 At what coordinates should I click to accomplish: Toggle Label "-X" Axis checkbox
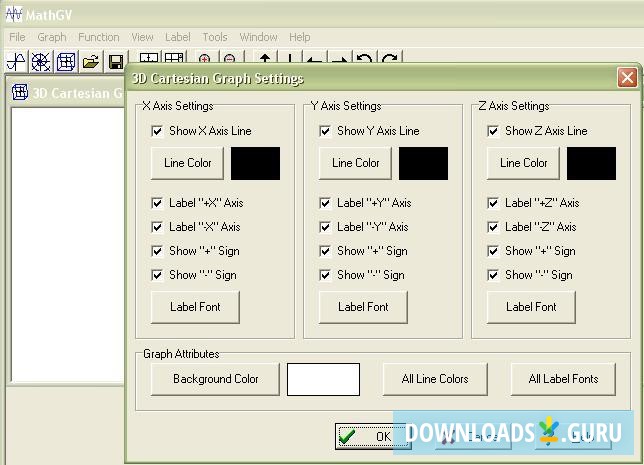(x=157, y=227)
